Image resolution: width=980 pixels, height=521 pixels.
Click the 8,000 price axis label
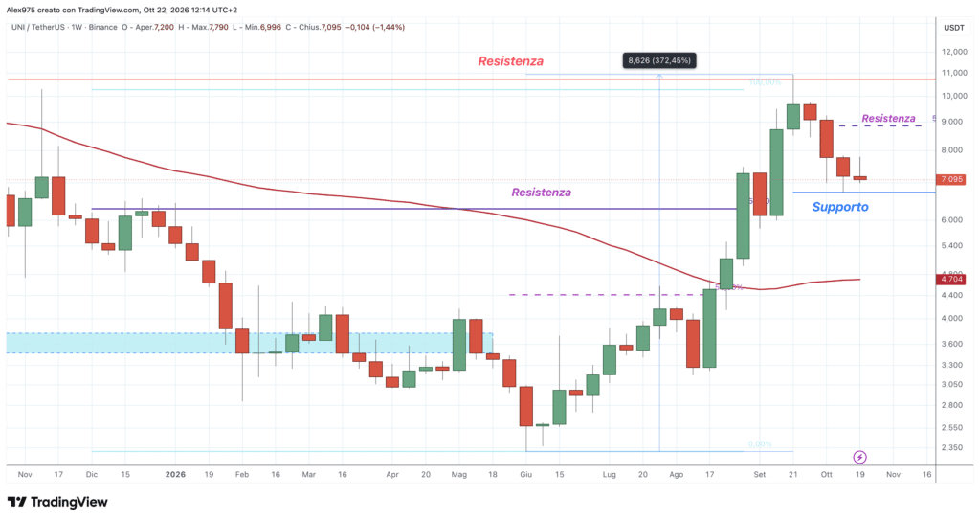point(952,150)
